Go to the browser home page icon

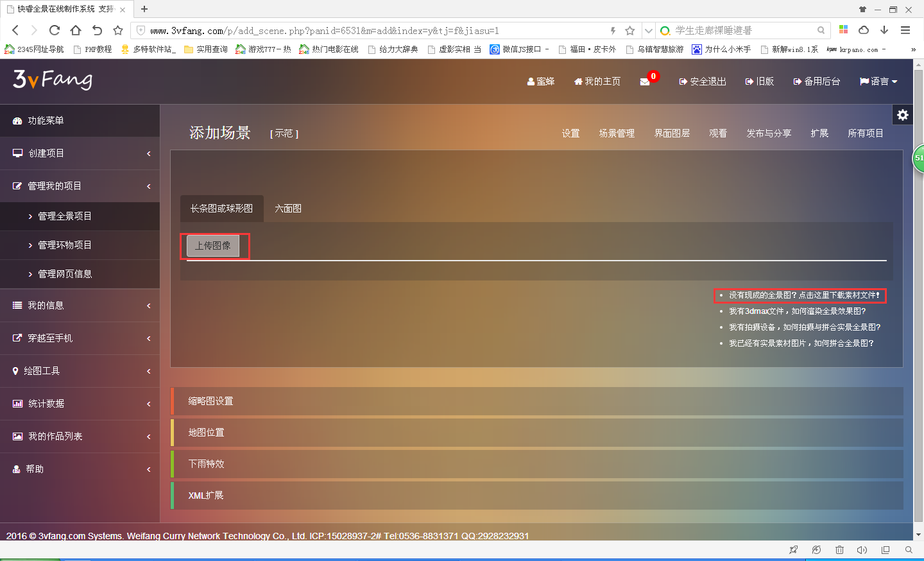click(76, 30)
